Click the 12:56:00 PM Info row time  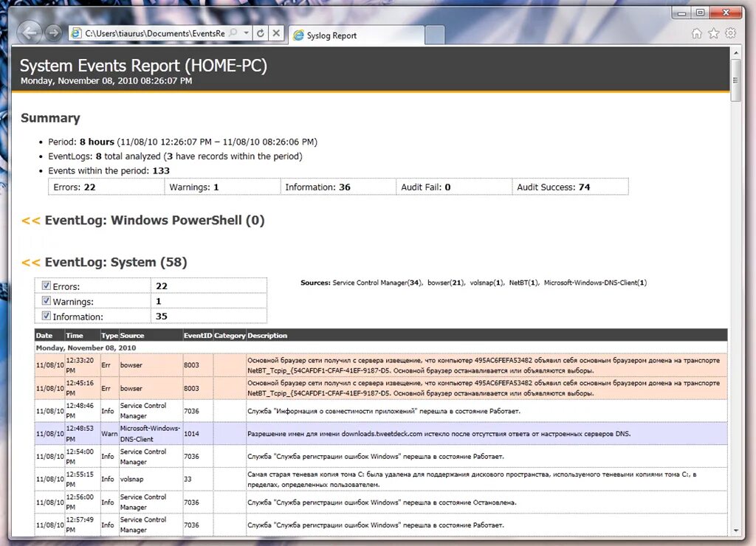click(x=80, y=502)
